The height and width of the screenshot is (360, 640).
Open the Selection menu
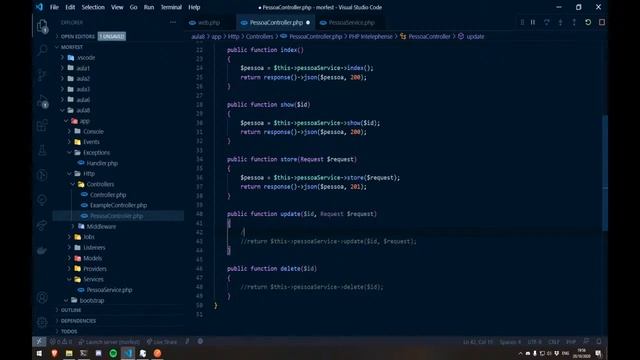point(93,7)
